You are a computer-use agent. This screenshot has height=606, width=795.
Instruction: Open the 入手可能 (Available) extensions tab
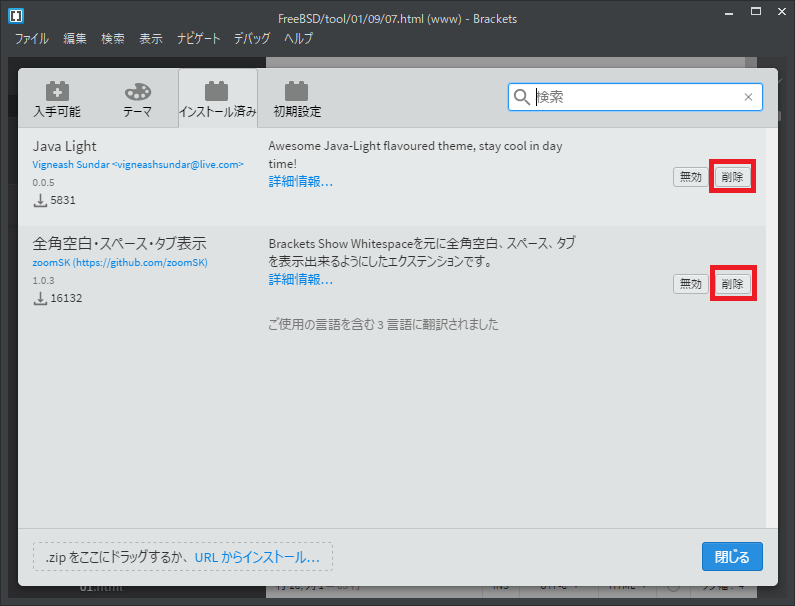pos(57,99)
